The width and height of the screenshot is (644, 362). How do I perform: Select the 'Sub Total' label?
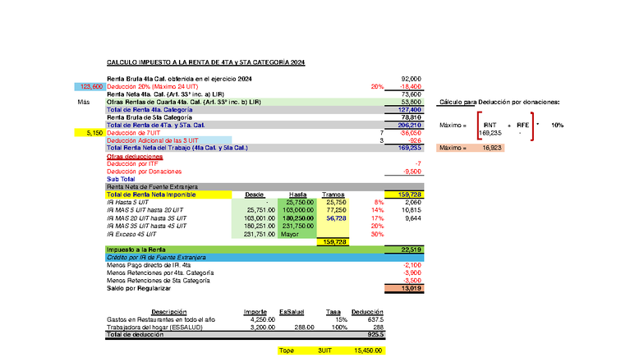[121, 179]
